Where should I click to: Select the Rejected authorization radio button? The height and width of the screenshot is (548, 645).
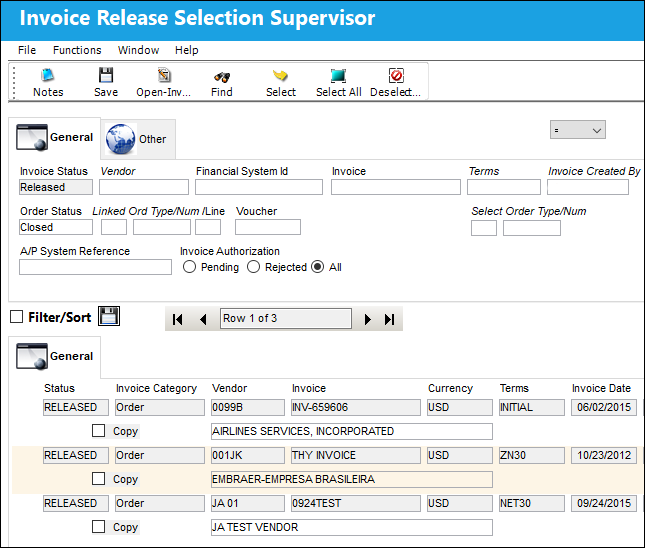(253, 267)
